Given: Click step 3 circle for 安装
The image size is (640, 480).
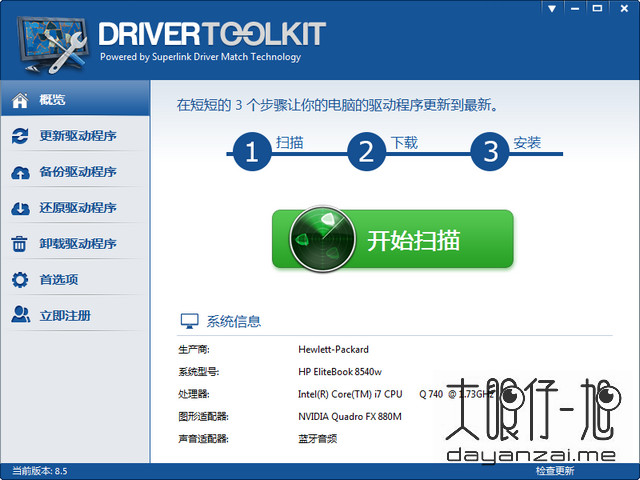Looking at the screenshot, I should [x=490, y=151].
